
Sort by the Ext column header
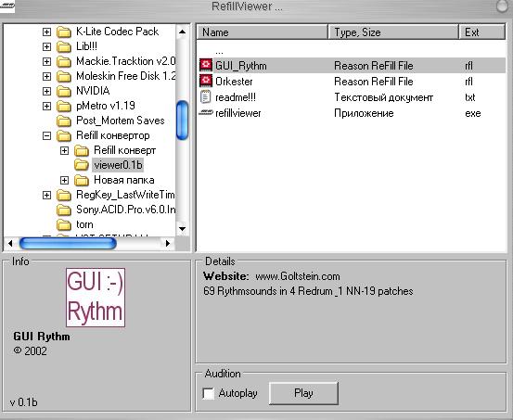coord(482,32)
